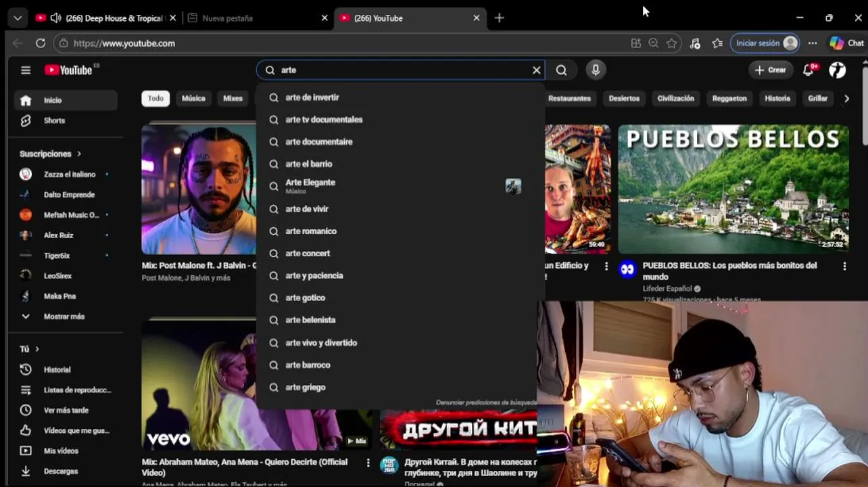Open the Crear menu
This screenshot has height=487, width=868.
tap(770, 70)
